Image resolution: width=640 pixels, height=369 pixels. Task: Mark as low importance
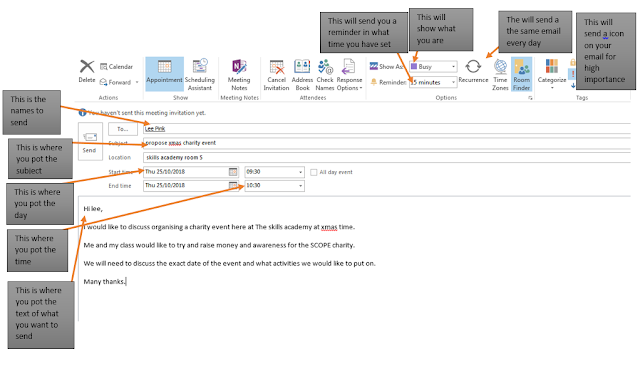pos(573,85)
